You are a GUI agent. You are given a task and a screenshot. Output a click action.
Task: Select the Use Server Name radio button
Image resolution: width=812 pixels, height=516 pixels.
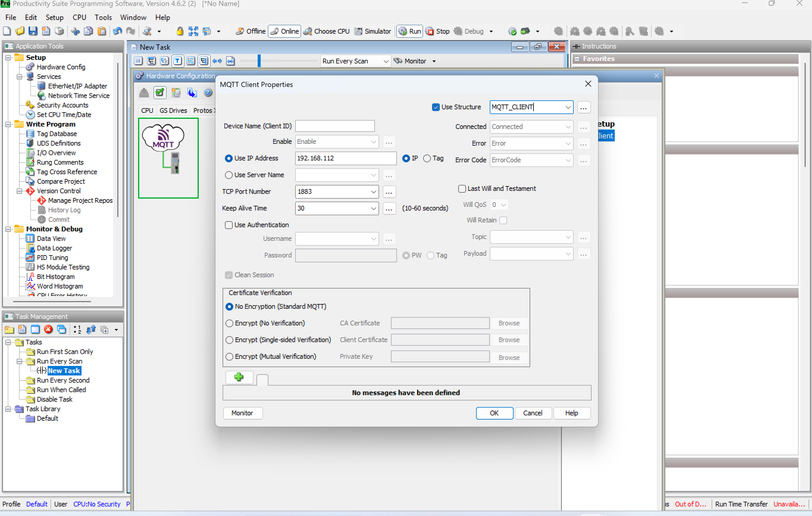tap(229, 175)
